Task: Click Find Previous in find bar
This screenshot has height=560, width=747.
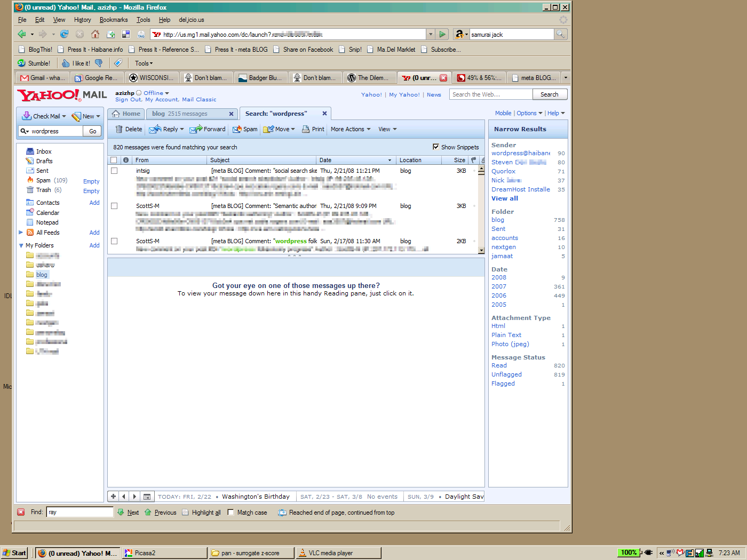Action: [x=161, y=513]
